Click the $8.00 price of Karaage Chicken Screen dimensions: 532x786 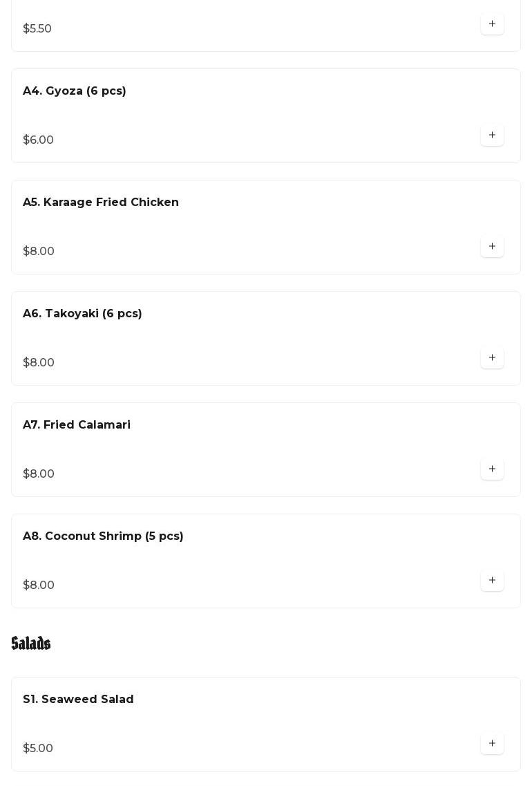[x=39, y=252]
